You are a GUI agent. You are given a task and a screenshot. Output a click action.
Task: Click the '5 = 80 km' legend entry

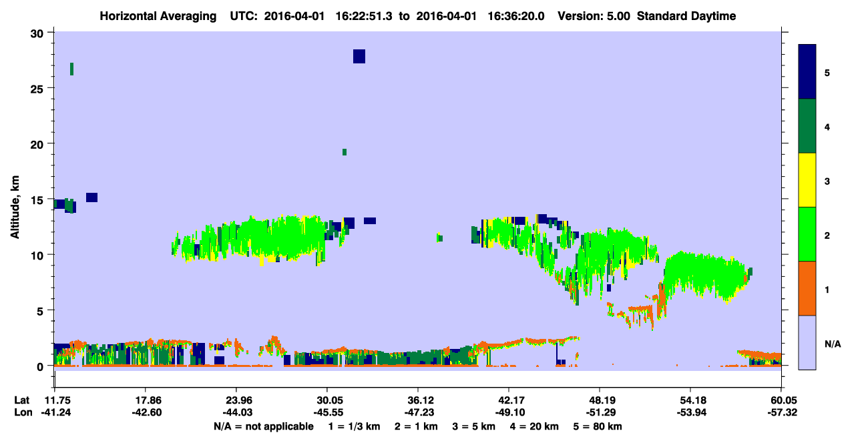[x=598, y=426]
